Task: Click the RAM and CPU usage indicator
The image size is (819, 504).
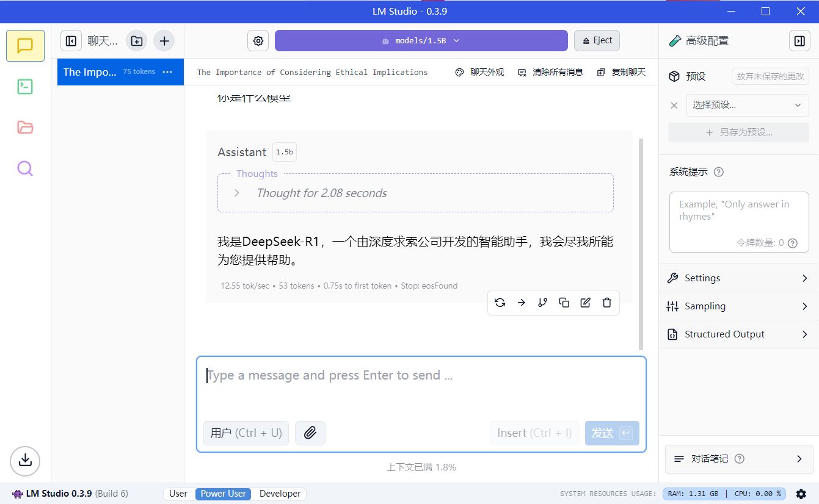Action: (725, 494)
